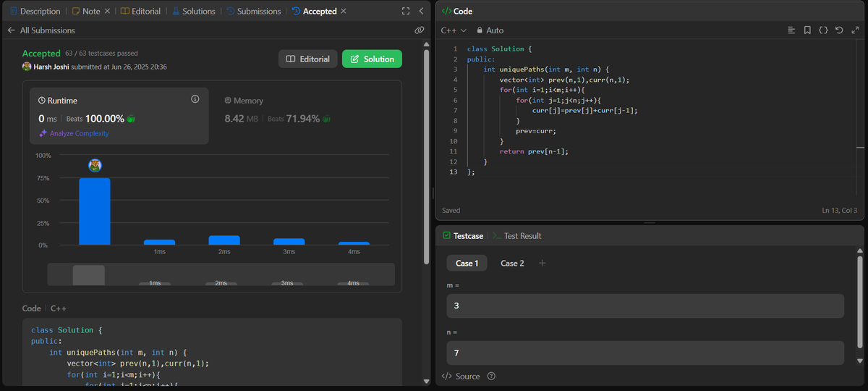Click the 'return prev[n-1];' editor line
This screenshot has width=868, height=391.
534,151
